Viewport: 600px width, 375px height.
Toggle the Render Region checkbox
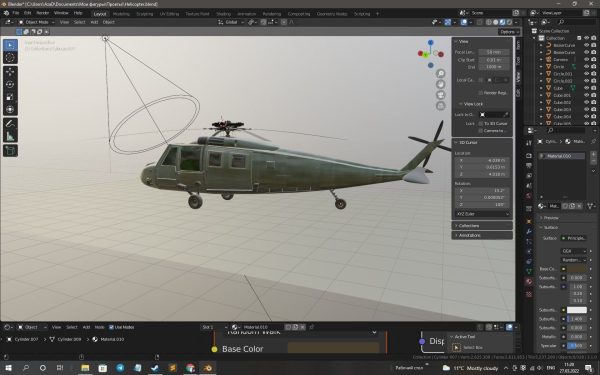click(x=481, y=93)
